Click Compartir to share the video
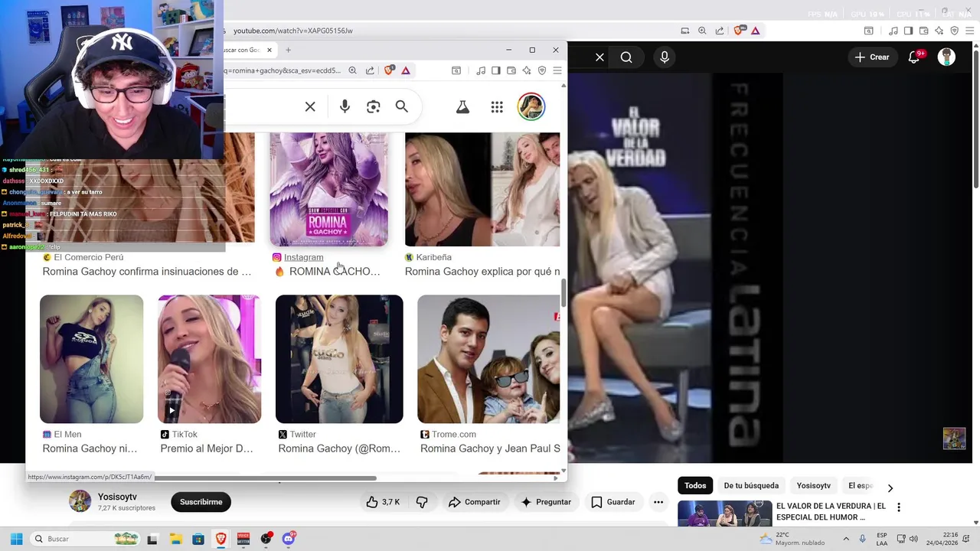 (474, 502)
